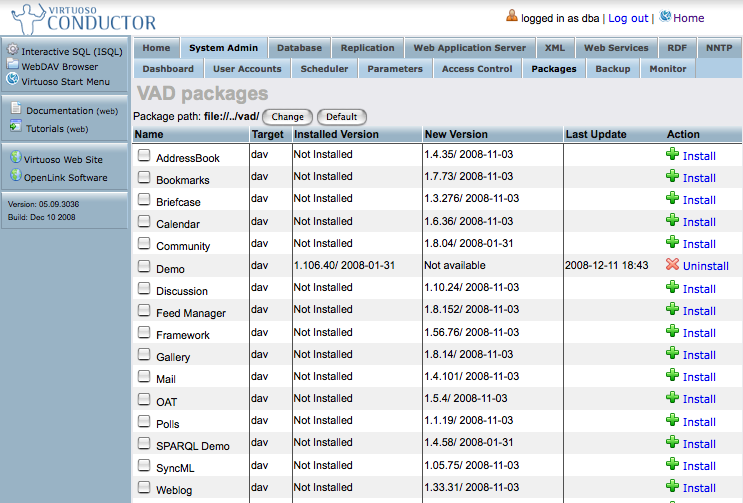This screenshot has width=743, height=503.
Task: Click the Virtuoso Start Menu globe icon
Action: pyautogui.click(x=13, y=79)
